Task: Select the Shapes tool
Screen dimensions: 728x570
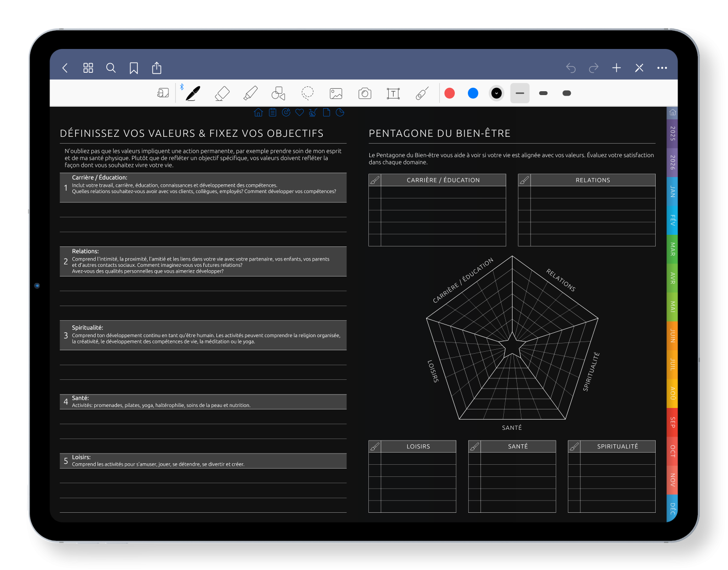Action: point(279,93)
